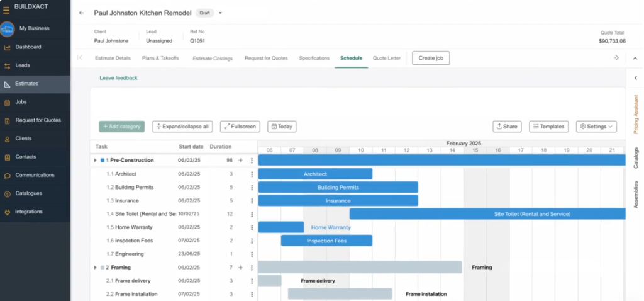Open the Specifications tab
Screen dimensions: 644x301
[314, 59]
